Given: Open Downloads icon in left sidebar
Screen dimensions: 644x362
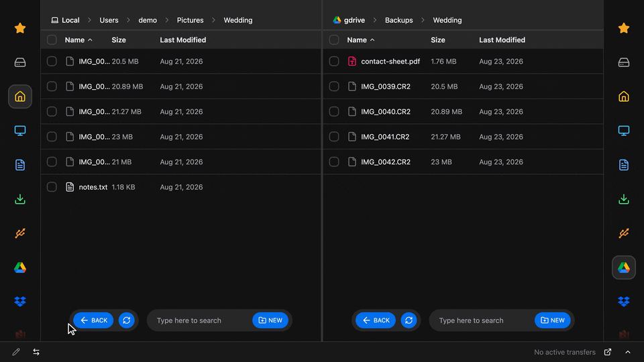Looking at the screenshot, I should click(x=20, y=199).
